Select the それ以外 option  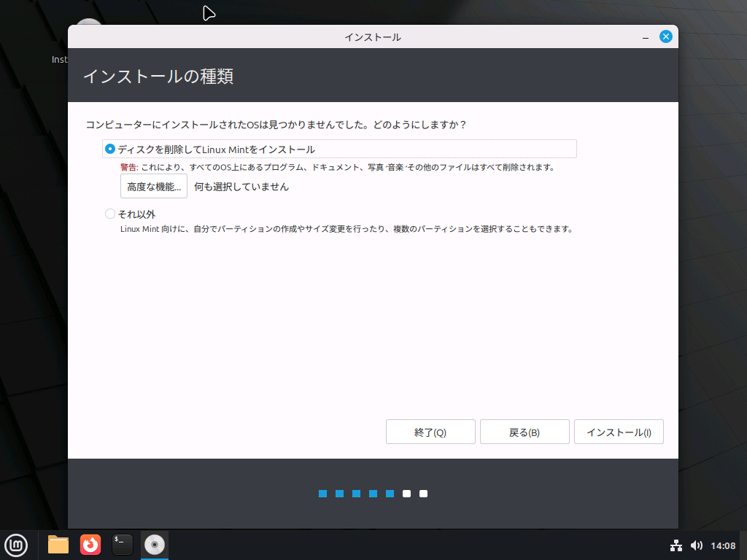click(x=109, y=214)
